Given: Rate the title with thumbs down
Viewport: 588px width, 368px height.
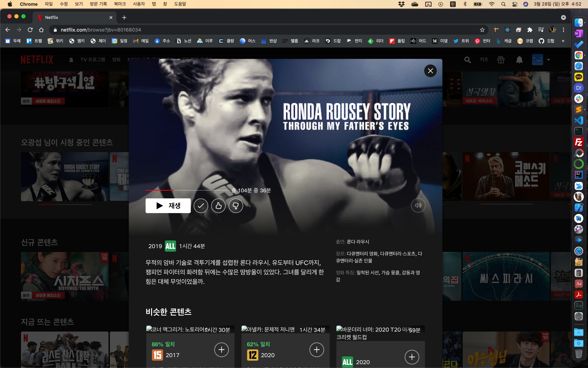Looking at the screenshot, I should pos(236,206).
